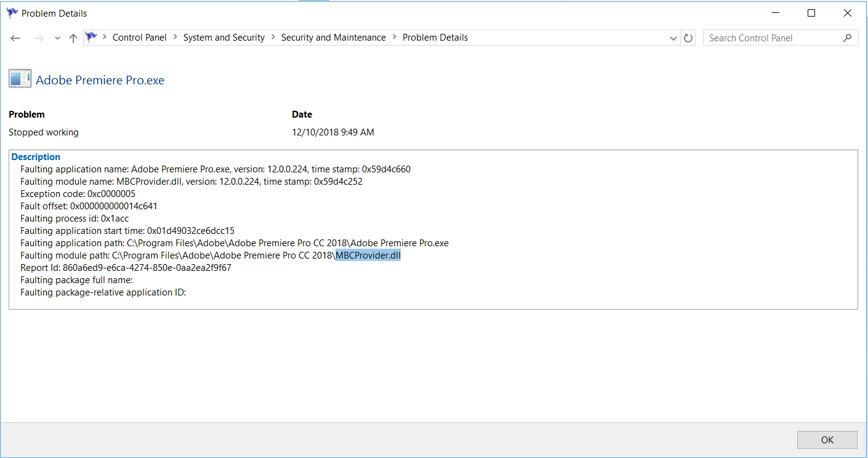Click the Faulting application name line

tap(215, 169)
